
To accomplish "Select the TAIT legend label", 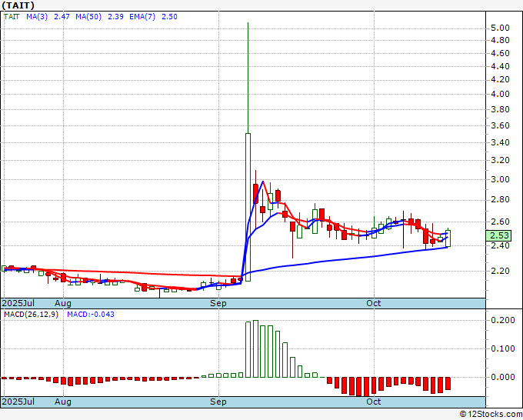I will pyautogui.click(x=12, y=17).
